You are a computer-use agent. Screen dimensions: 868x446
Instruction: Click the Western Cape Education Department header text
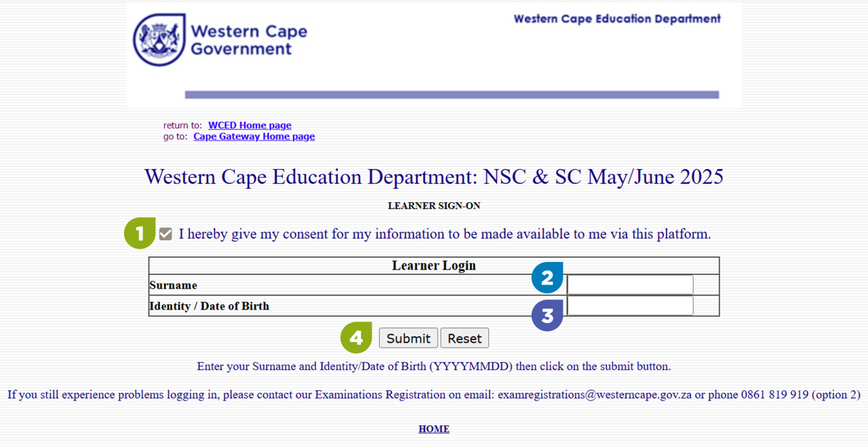tap(617, 19)
